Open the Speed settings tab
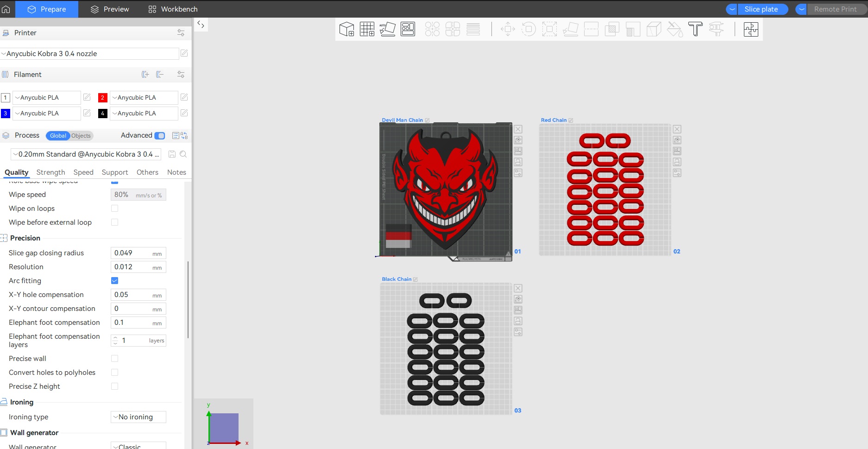The width and height of the screenshot is (868, 449). coord(83,172)
